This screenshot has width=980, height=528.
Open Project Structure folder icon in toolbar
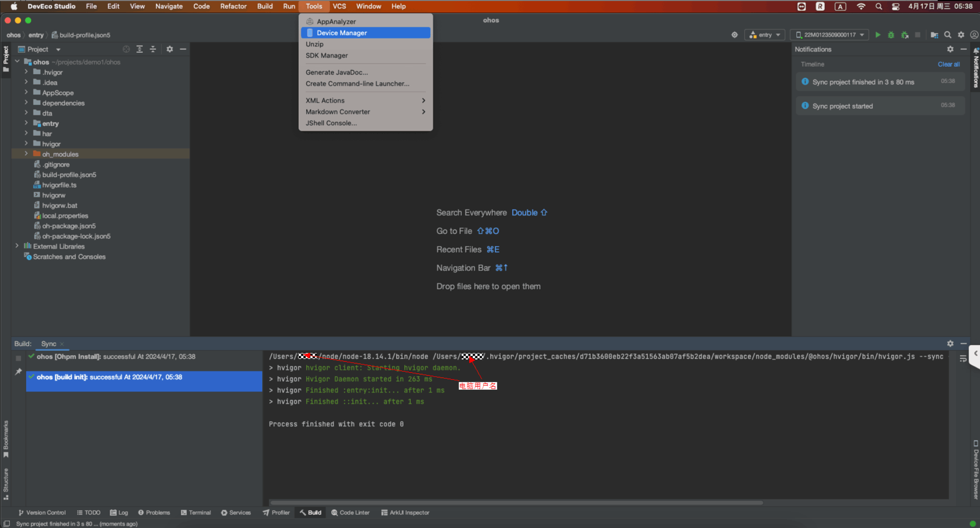[934, 35]
